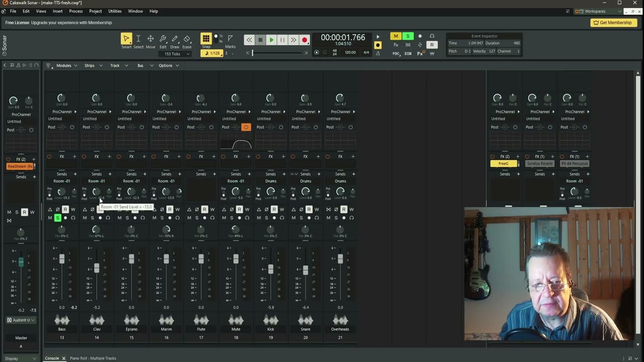Open the Modules dropdown

pos(66,65)
